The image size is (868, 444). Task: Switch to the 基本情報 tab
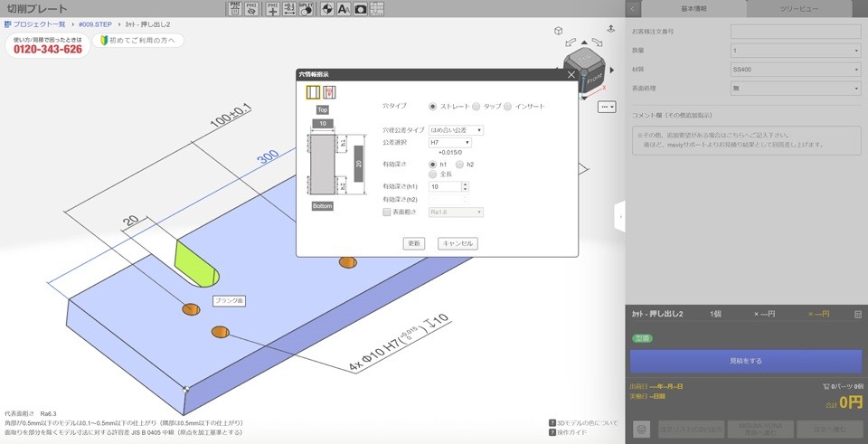[693, 9]
